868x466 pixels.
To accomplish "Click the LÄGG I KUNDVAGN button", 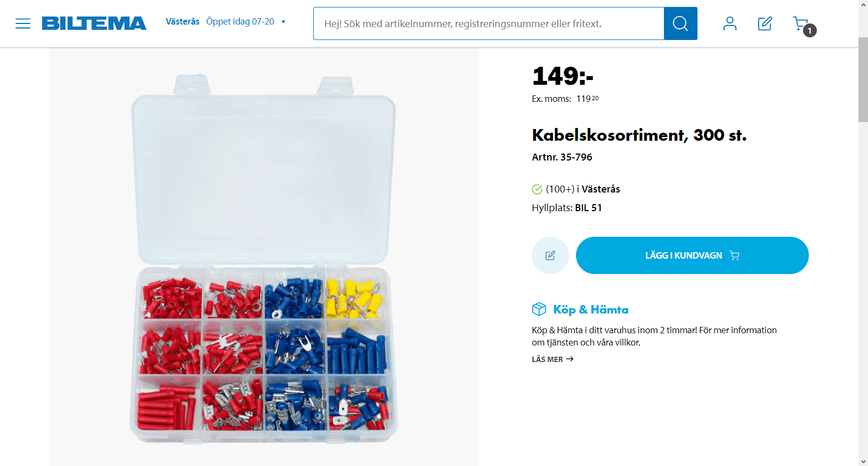I will click(x=692, y=255).
